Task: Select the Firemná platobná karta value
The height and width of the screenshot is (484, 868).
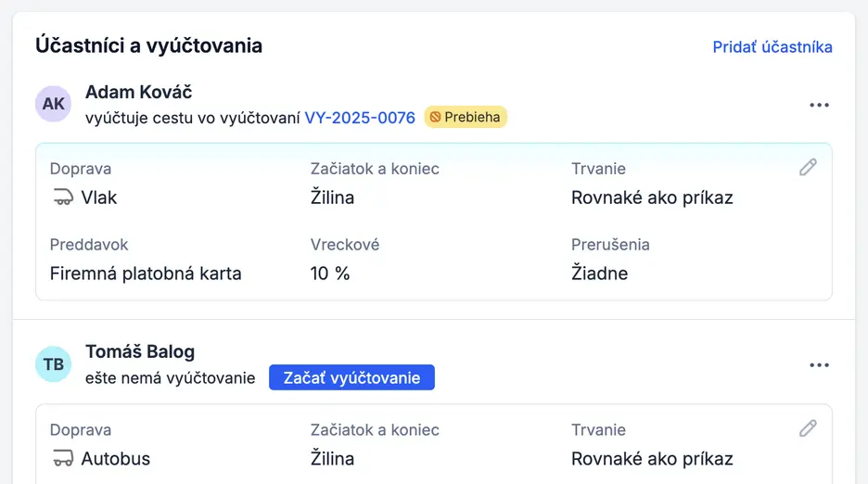Action: pos(146,274)
